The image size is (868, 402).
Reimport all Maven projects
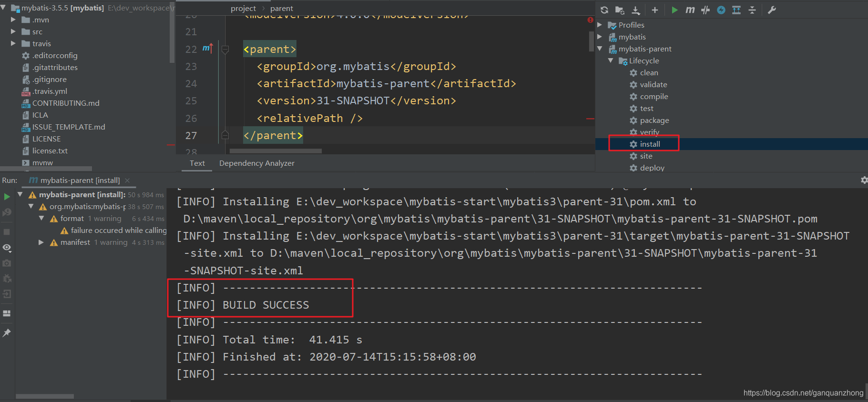pos(604,10)
